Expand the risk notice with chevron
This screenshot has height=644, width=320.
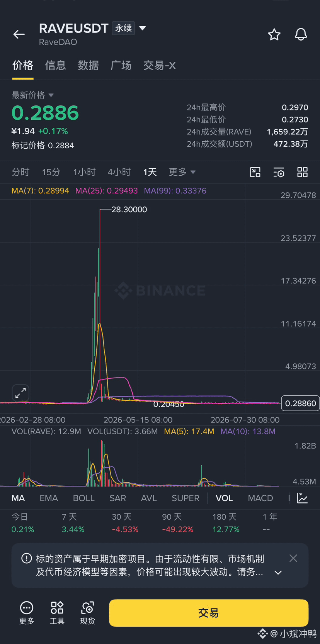tap(278, 573)
